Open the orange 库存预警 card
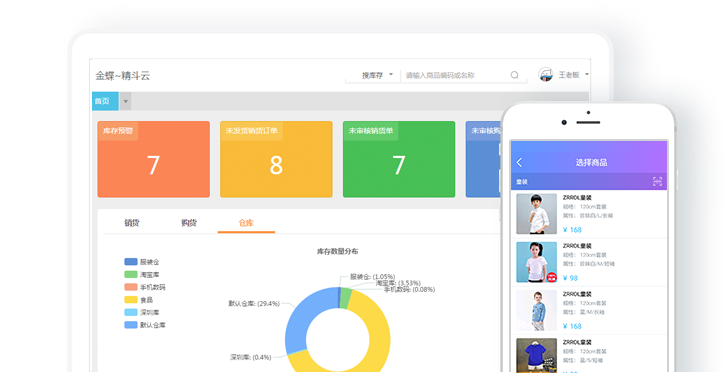This screenshot has width=728, height=373. 154,159
